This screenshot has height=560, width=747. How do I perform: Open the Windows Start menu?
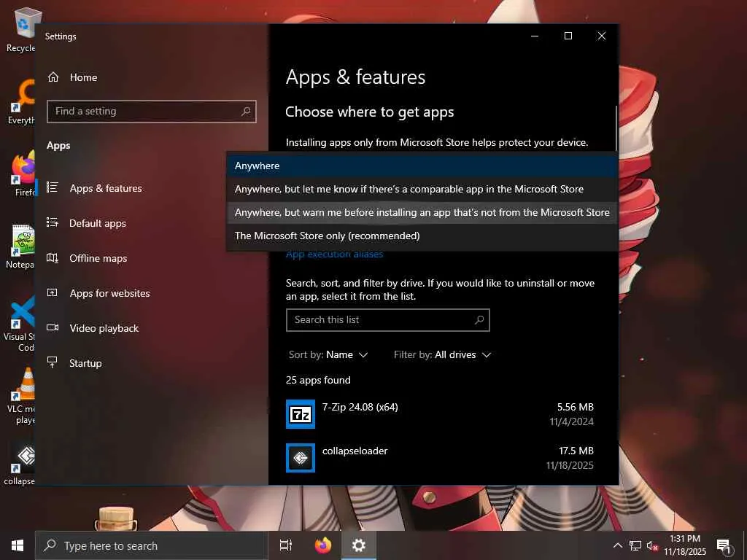[x=18, y=545]
